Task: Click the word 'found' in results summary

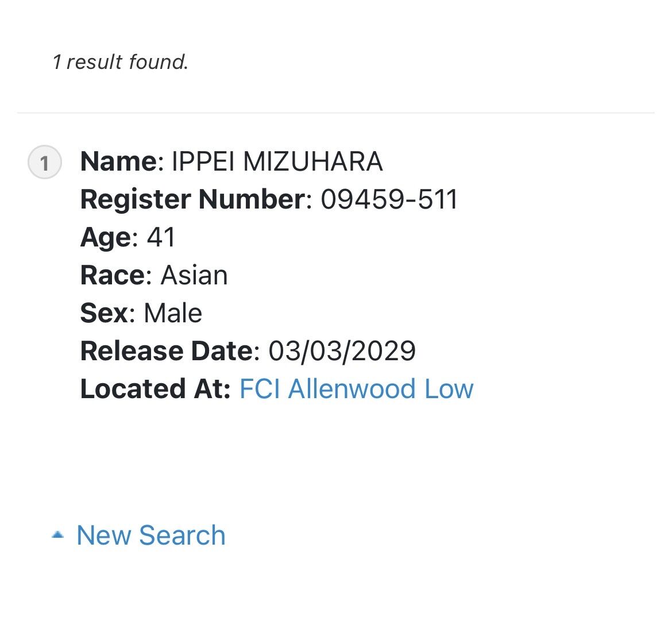Action: (x=156, y=61)
